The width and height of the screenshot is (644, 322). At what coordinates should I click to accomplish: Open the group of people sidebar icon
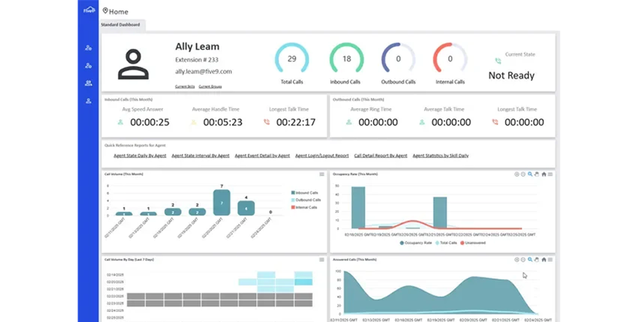[x=89, y=83]
